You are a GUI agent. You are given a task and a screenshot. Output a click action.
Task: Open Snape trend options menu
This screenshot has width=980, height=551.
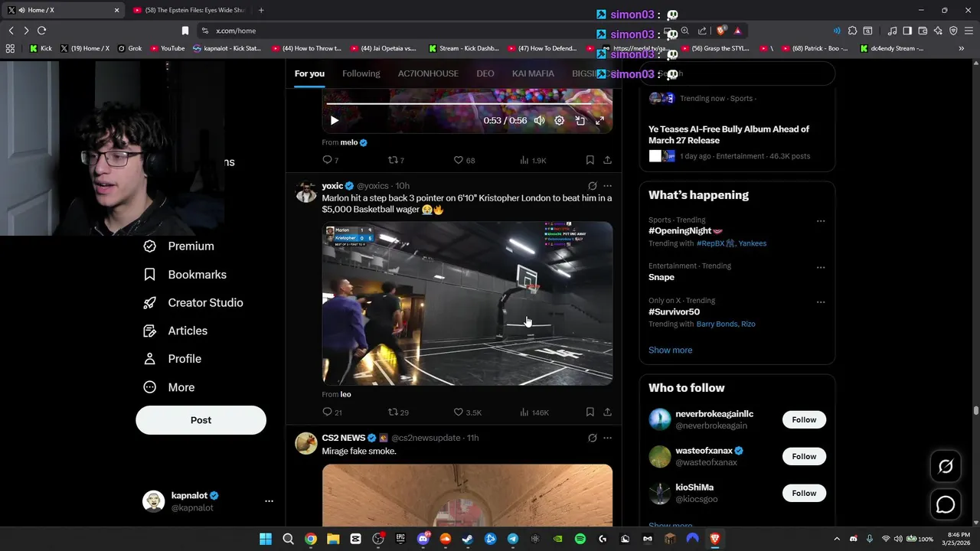(x=821, y=267)
